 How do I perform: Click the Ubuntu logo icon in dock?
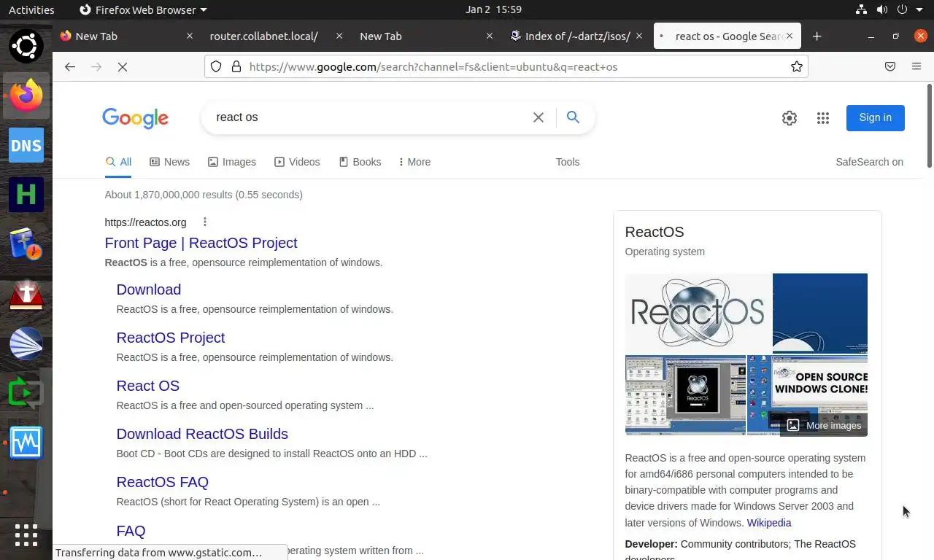26,46
